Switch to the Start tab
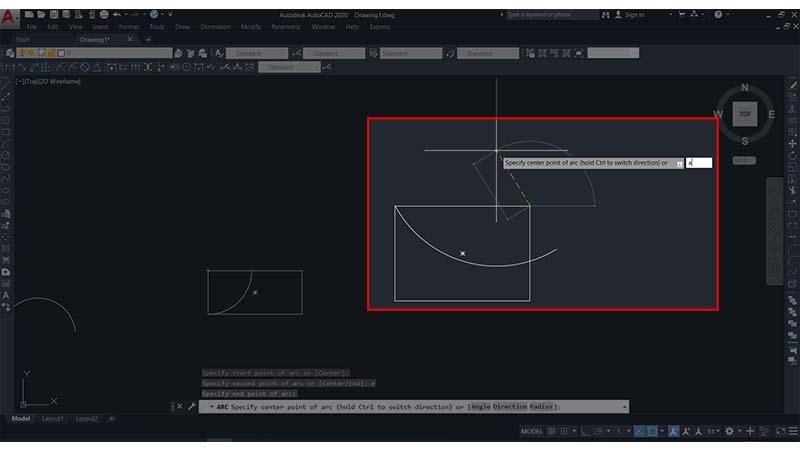The width and height of the screenshot is (800, 450). [x=22, y=39]
